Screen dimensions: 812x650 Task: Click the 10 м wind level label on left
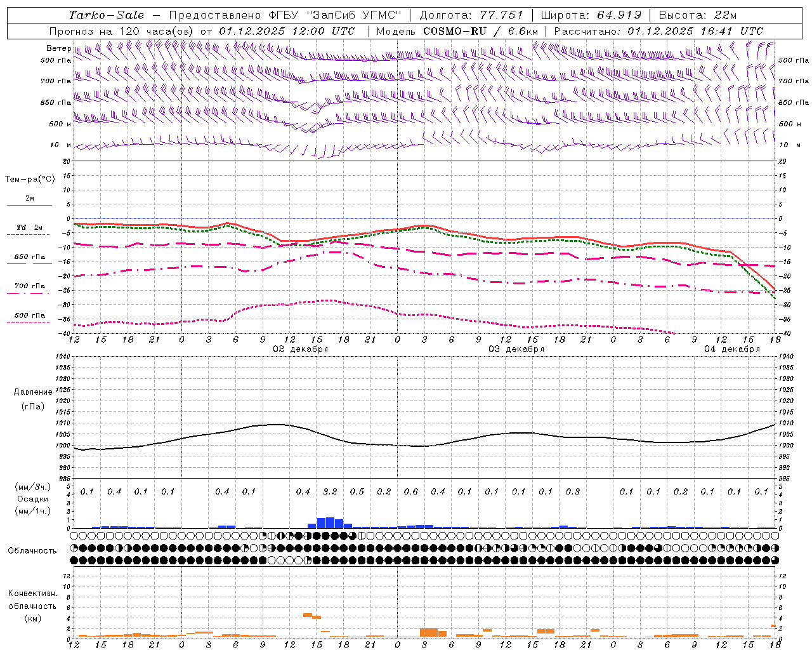click(x=61, y=145)
